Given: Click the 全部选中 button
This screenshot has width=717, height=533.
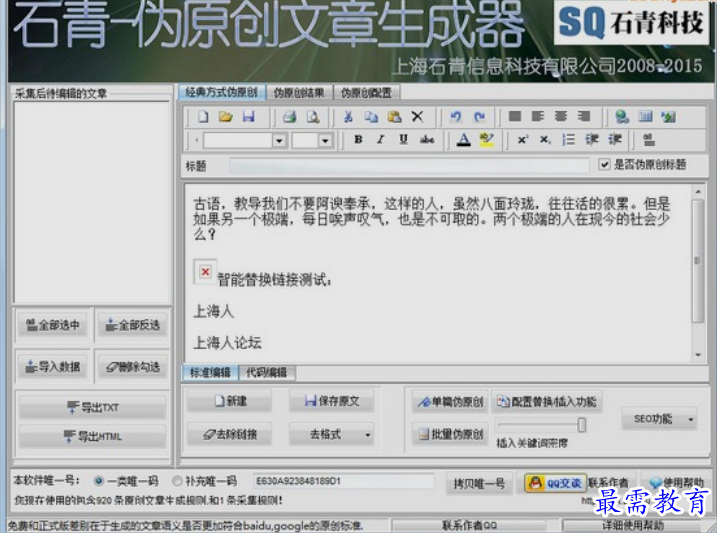Looking at the screenshot, I should point(53,326).
